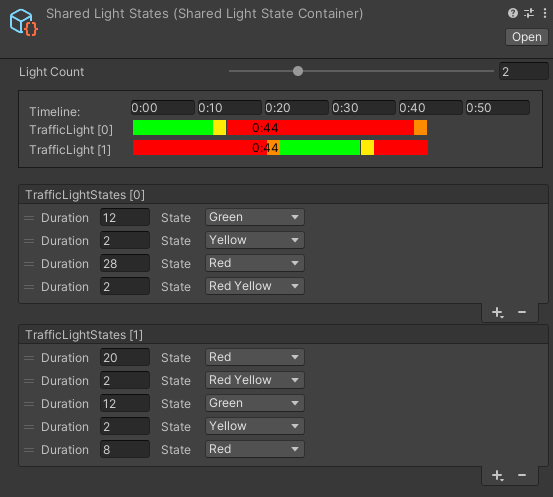The width and height of the screenshot is (553, 497).
Task: Open the Red state dropdown with duration 20
Action: [x=255, y=357]
